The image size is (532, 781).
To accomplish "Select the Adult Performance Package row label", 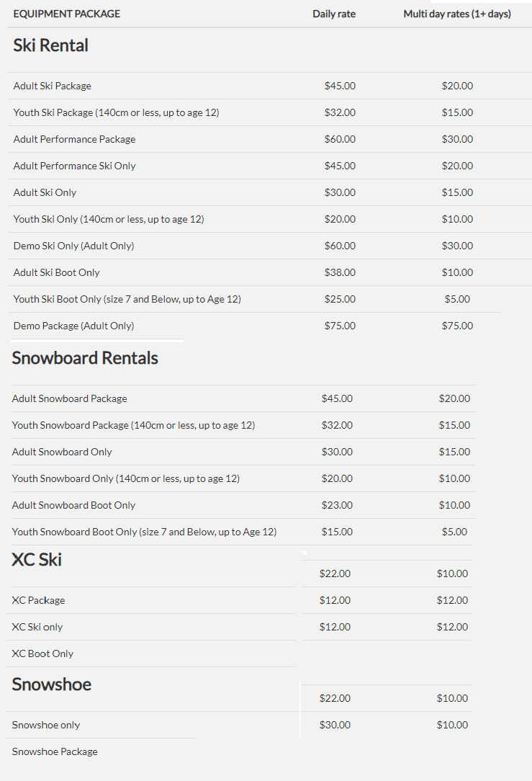I will pyautogui.click(x=74, y=139).
